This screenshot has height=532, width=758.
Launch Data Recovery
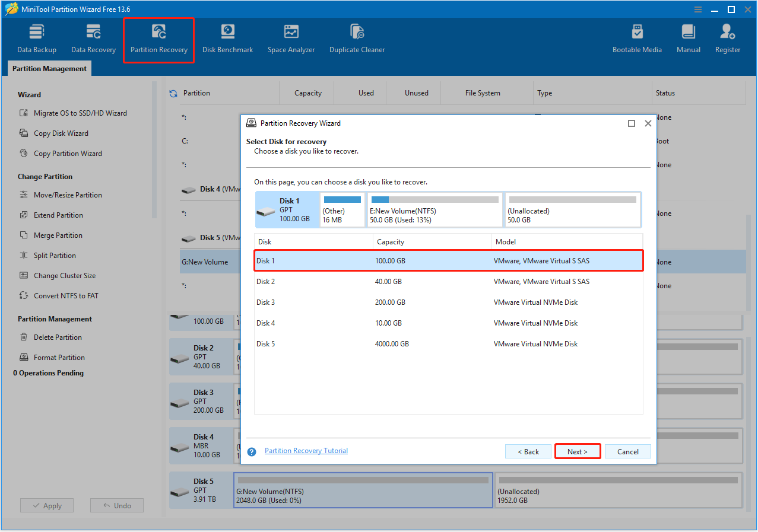point(93,37)
